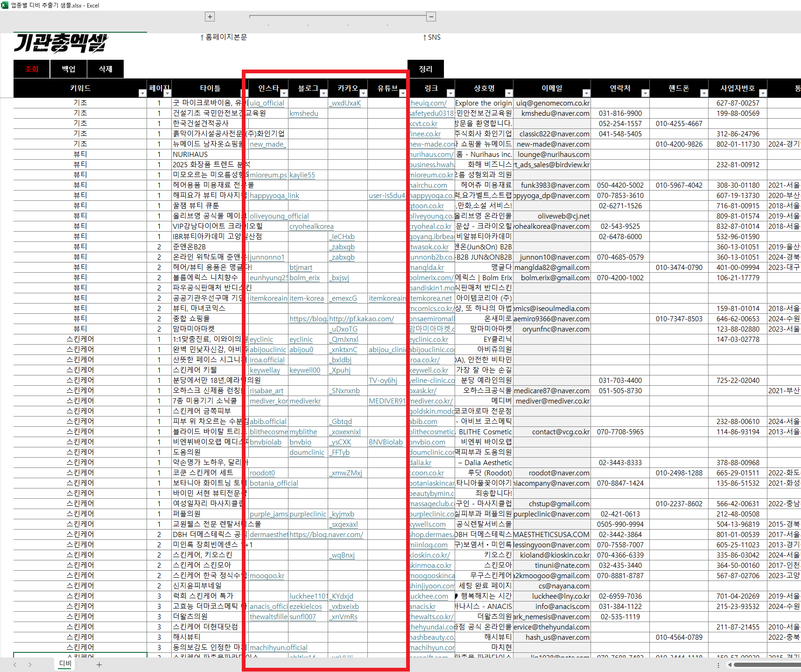
Task: Click the 정리 button
Action: (x=425, y=69)
